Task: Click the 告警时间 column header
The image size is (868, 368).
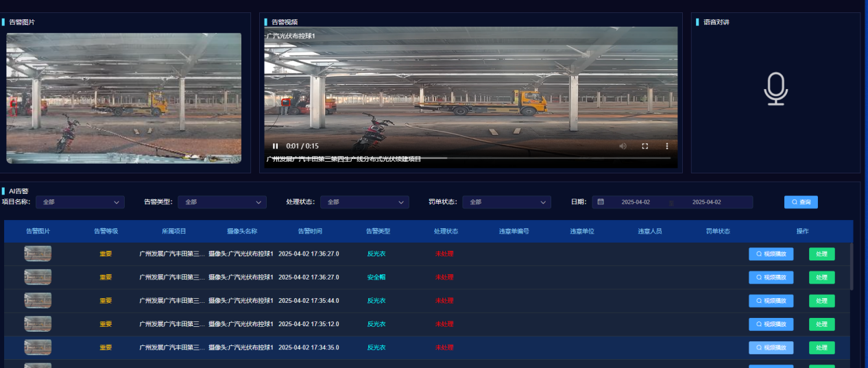Action: (x=310, y=231)
